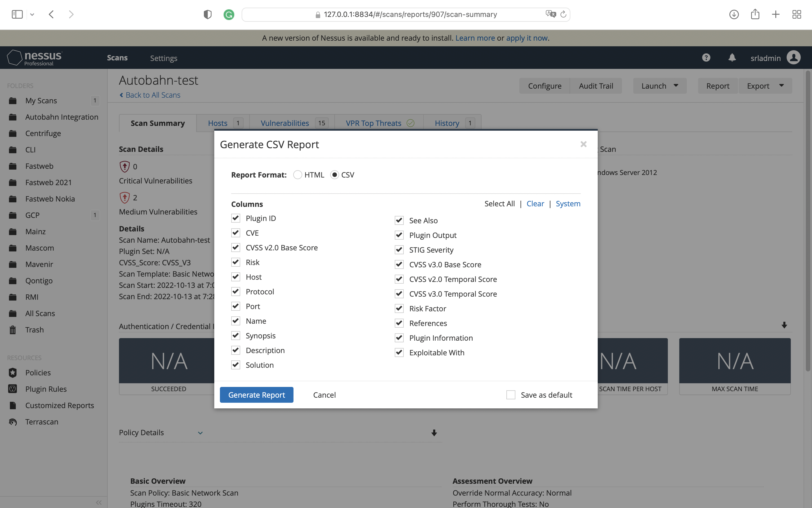The image size is (812, 508).
Task: Open the srladmin user avatar icon
Action: (x=794, y=58)
